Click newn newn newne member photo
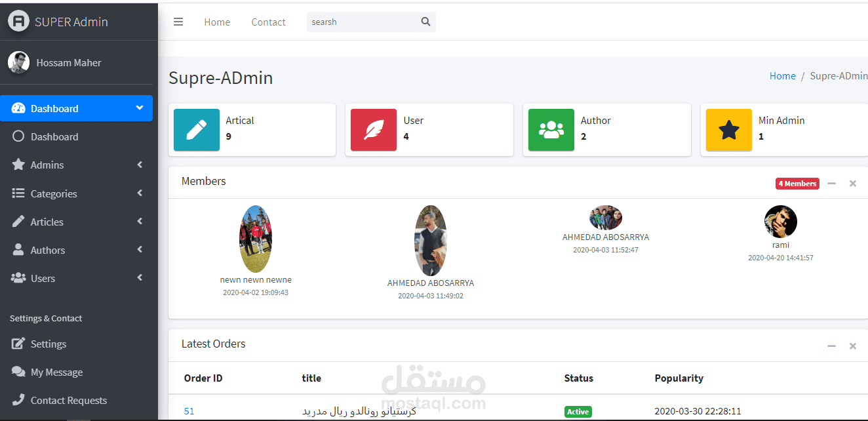Viewport: 868px width, 421px height. click(x=256, y=239)
